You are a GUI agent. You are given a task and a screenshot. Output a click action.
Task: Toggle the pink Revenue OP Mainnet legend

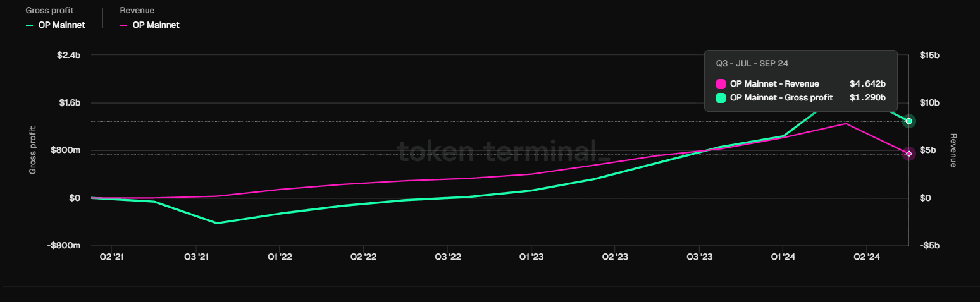[x=149, y=25]
